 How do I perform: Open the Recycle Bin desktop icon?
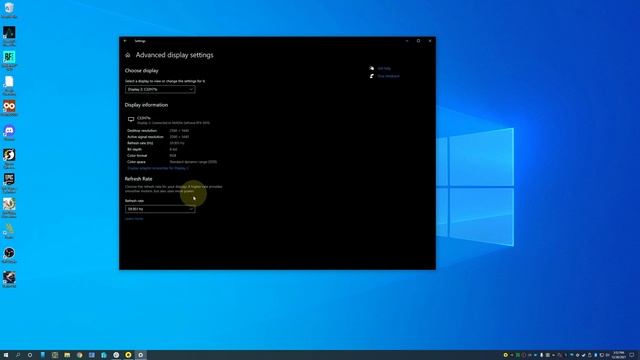pos(9,10)
